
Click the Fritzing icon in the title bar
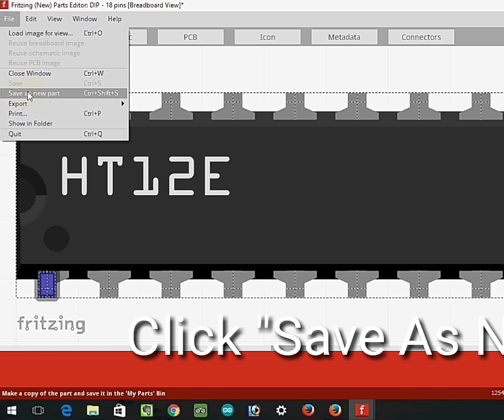pos(4,5)
